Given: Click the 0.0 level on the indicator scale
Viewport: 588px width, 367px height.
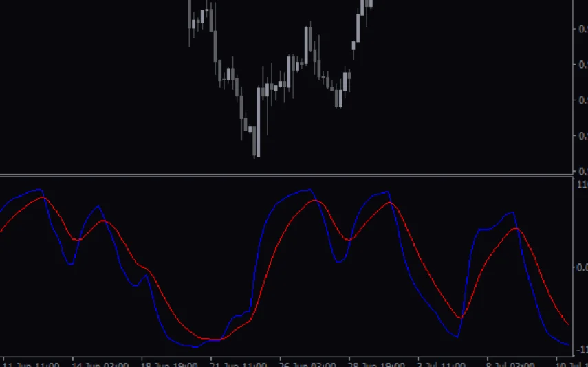Looking at the screenshot, I should [x=582, y=267].
